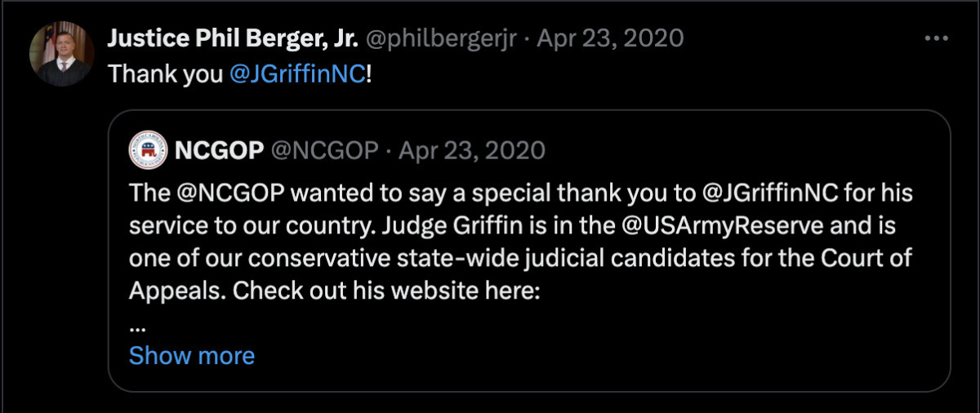Click the quoted tweet's Apr 23, 2020 date
The width and height of the screenshot is (980, 413).
point(471,150)
